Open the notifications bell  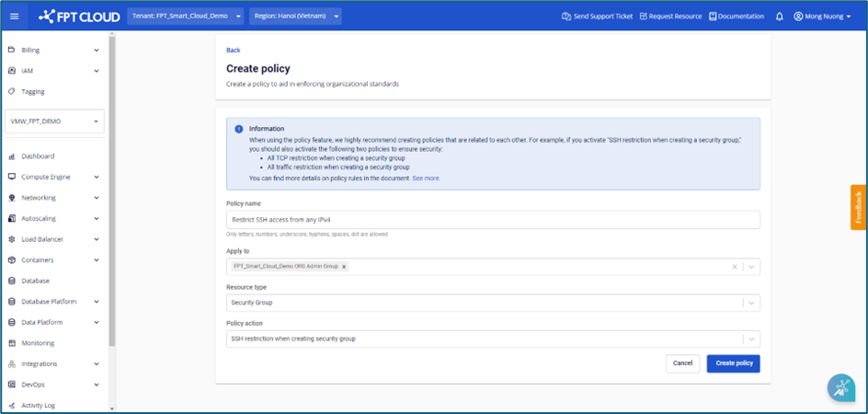click(780, 16)
